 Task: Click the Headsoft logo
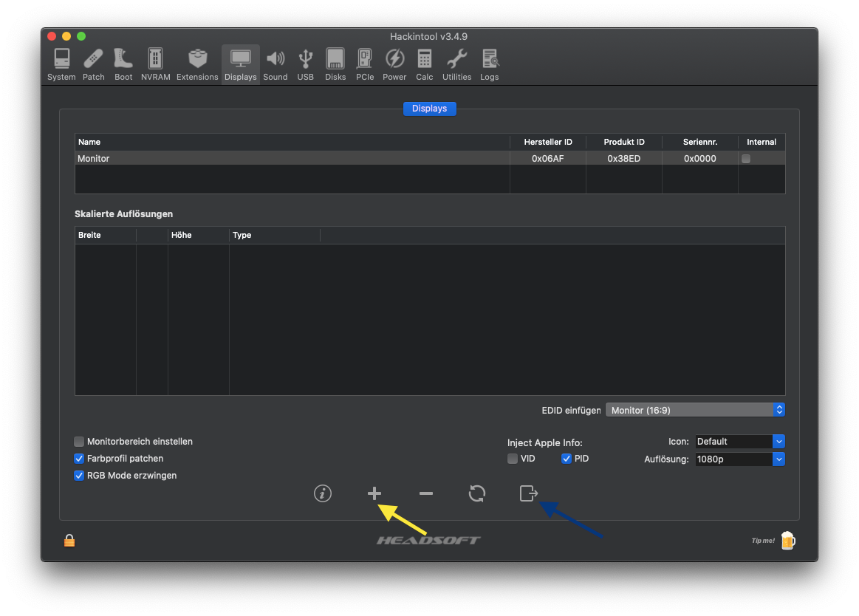428,541
